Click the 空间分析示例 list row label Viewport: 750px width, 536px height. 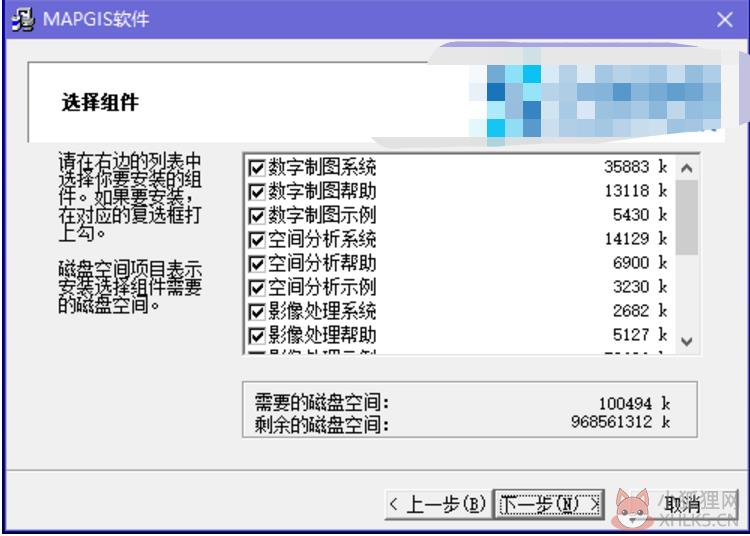point(322,286)
